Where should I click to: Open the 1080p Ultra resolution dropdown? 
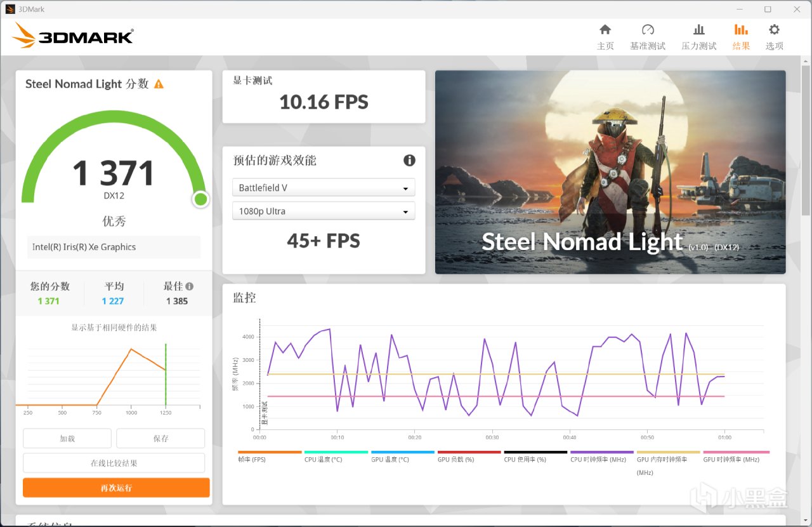coord(324,211)
